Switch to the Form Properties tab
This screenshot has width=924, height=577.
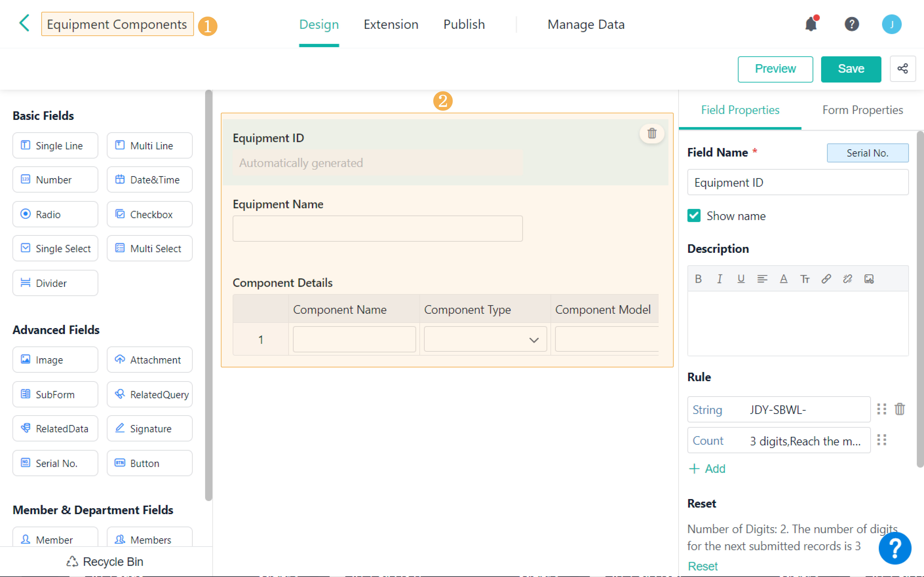tap(863, 110)
